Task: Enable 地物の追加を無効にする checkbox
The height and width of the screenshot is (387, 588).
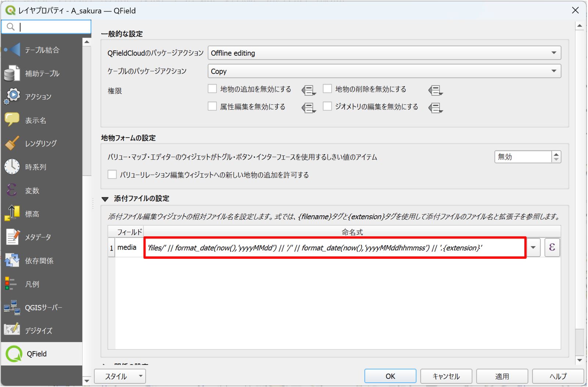Action: (212, 89)
